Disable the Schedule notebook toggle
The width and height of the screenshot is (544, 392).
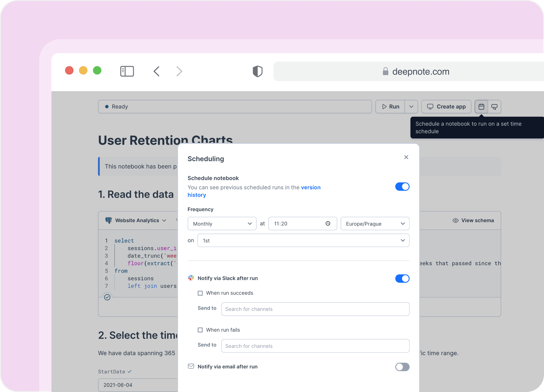click(402, 187)
